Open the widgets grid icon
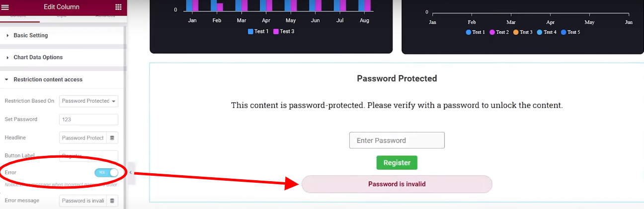This screenshot has width=644, height=209. pos(118,7)
